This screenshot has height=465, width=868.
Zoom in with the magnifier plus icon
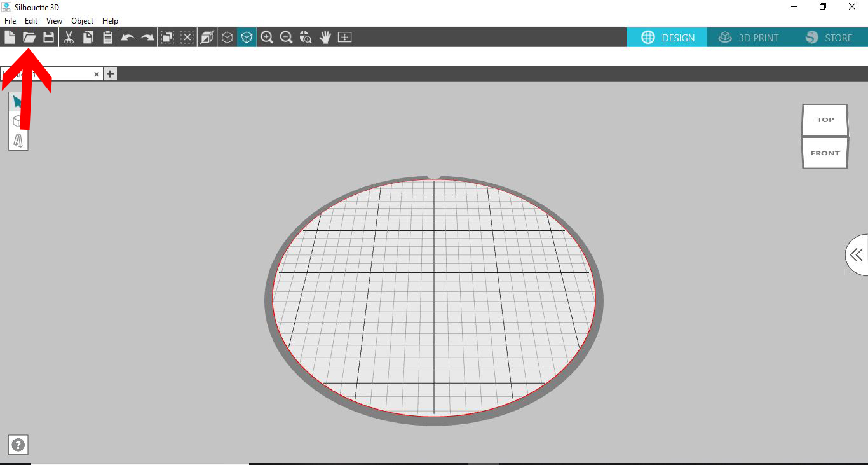267,38
